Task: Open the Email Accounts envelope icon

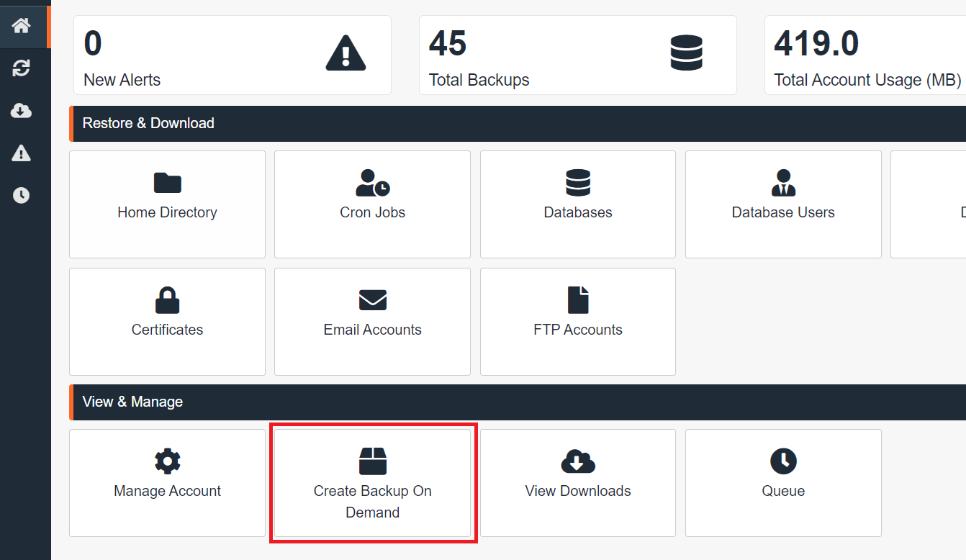Action: pyautogui.click(x=372, y=300)
